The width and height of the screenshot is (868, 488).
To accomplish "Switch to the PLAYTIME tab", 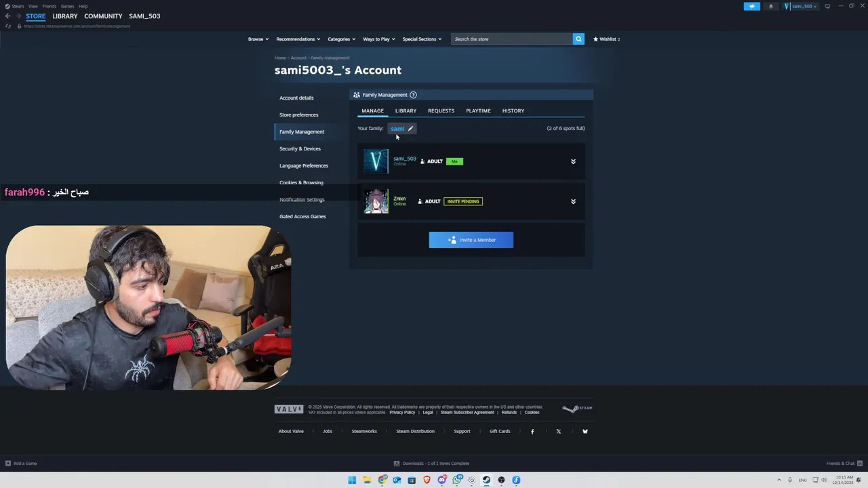I will (x=478, y=110).
